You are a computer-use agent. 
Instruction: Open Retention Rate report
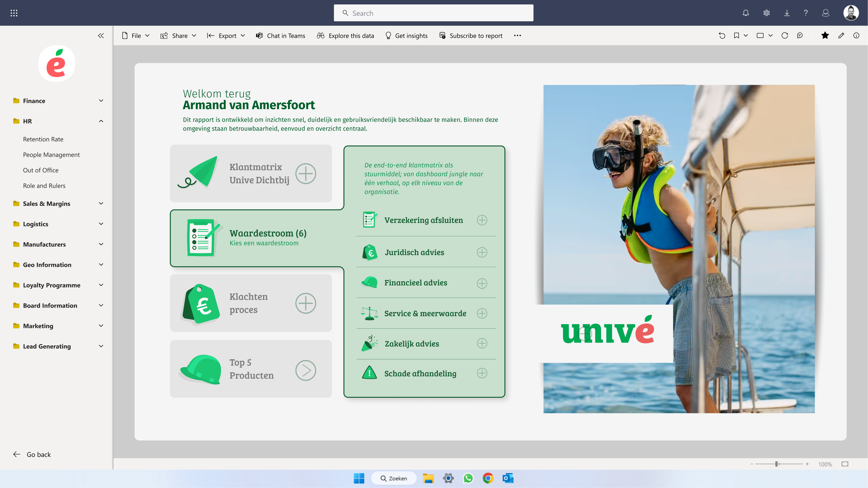click(43, 139)
